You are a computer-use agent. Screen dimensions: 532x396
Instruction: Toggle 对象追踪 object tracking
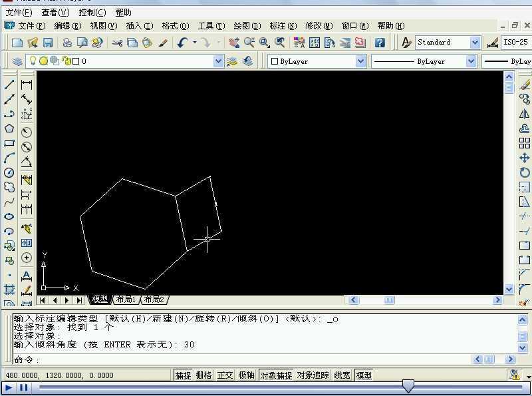click(313, 375)
